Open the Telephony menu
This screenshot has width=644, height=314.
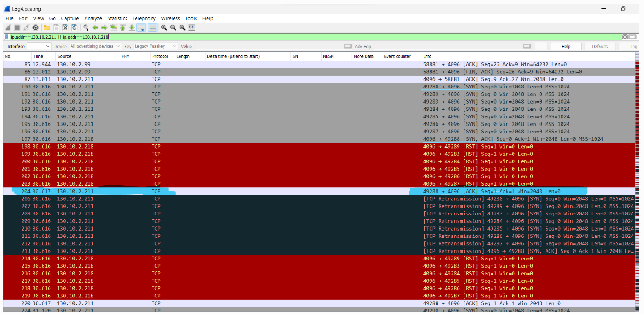click(144, 18)
